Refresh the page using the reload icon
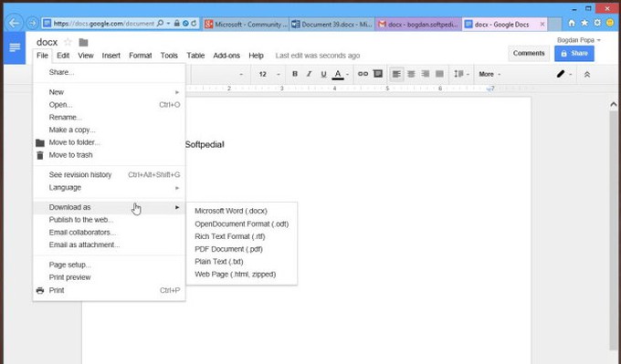The width and height of the screenshot is (621, 364). 194,24
